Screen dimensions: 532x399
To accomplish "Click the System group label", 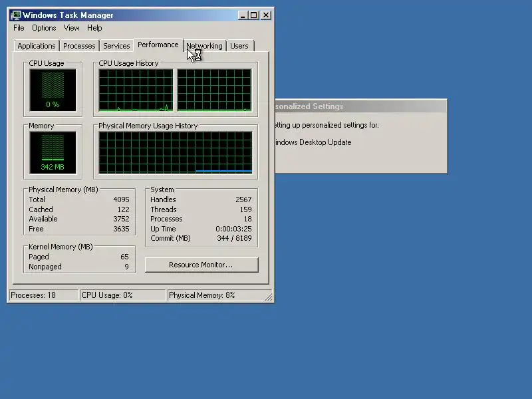I will [162, 190].
